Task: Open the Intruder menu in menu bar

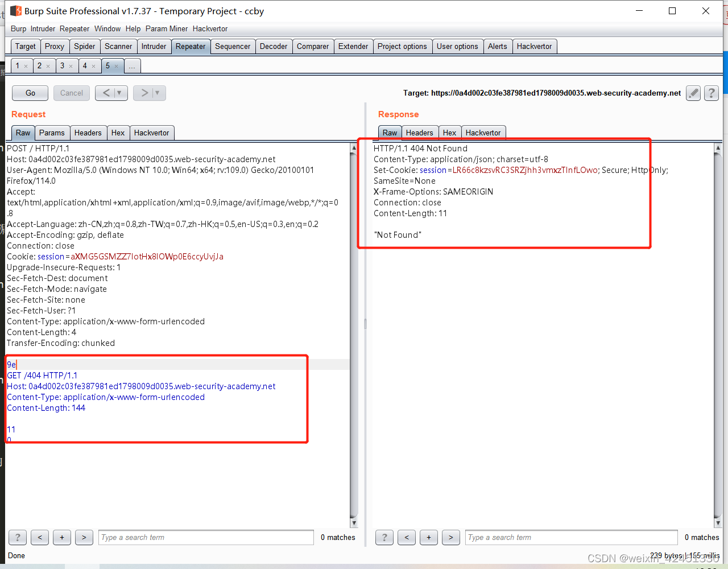Action: click(x=43, y=28)
